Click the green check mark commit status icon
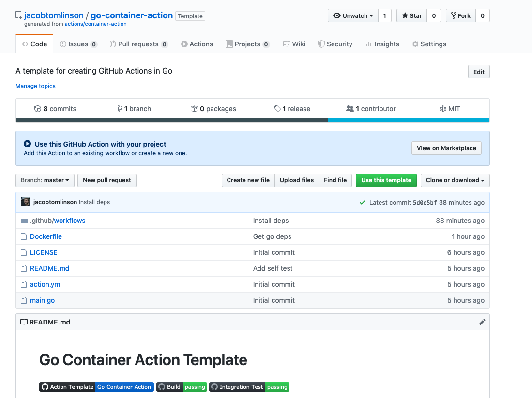Viewport: 532px width, 398px height. [362, 202]
